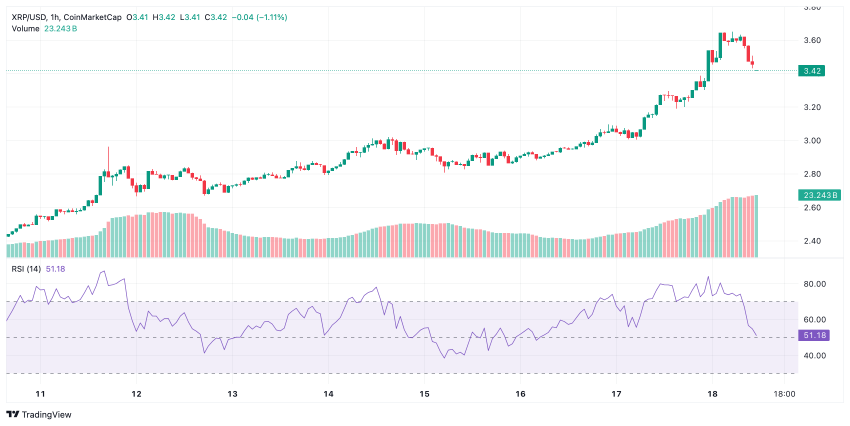
Task: Click the current price tag 3.42
Action: [x=812, y=71]
